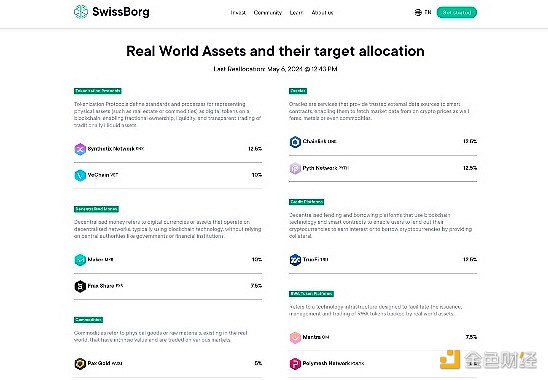Open the Chainlink token icon
The image size is (548, 380).
tap(295, 142)
